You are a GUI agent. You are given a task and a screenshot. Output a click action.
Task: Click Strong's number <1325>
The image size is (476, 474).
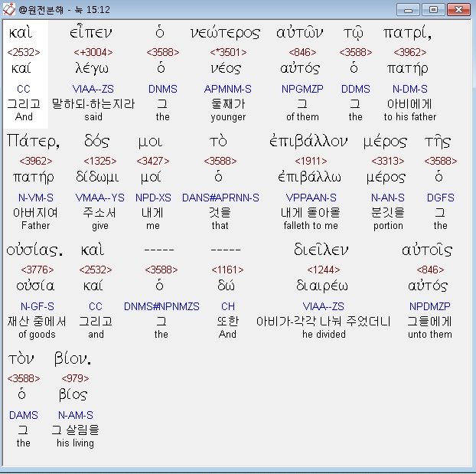(100, 161)
